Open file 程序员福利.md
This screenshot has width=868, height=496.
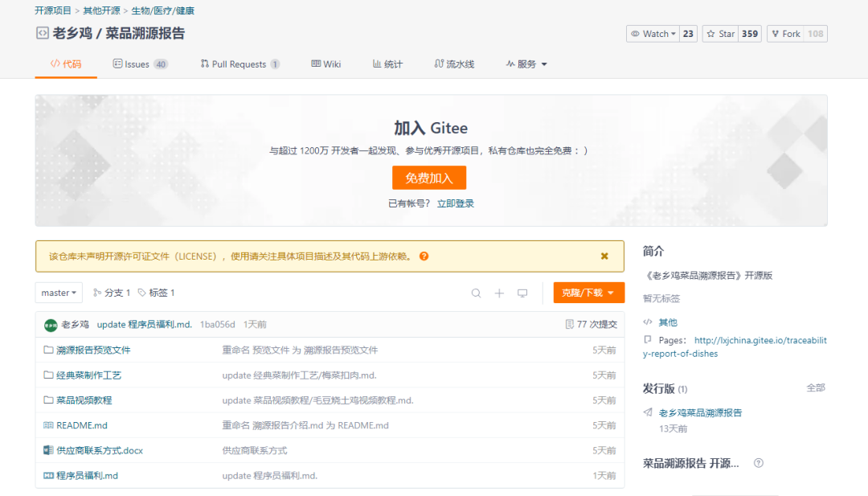click(87, 476)
